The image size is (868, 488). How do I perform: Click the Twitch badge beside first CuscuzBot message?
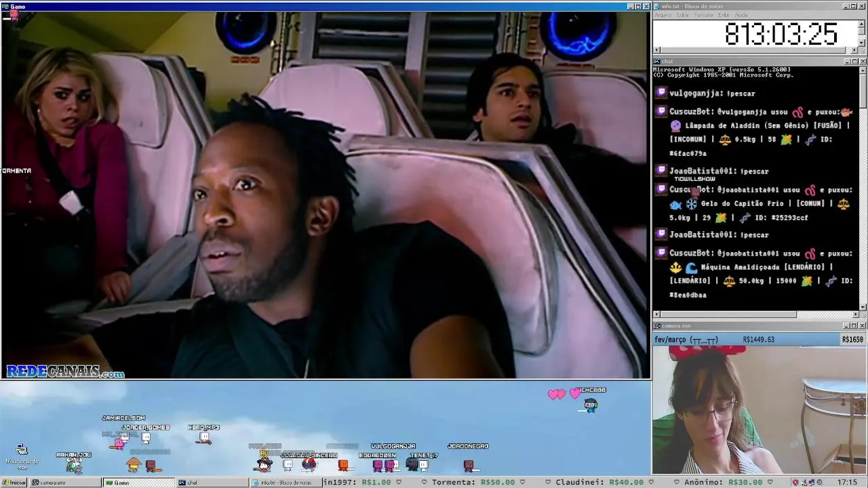661,111
